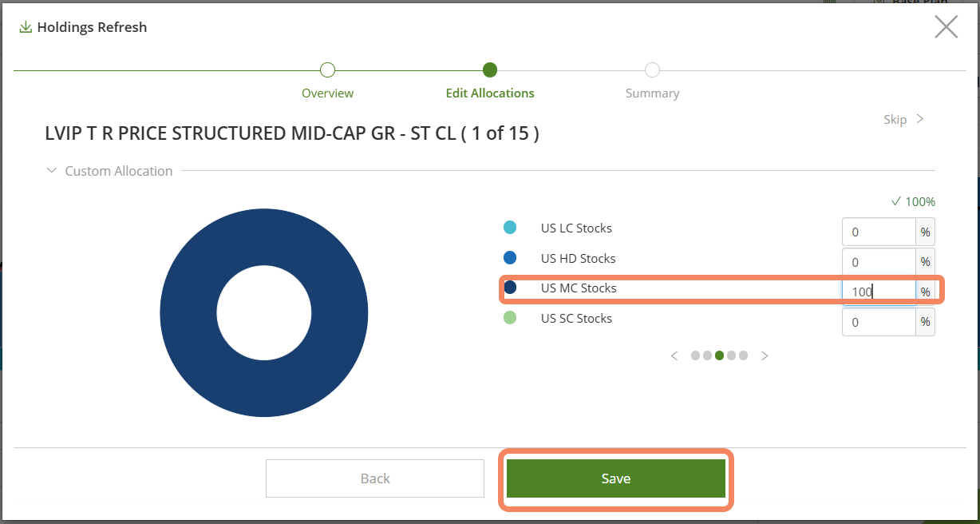This screenshot has height=524, width=980.
Task: Click the Holdings Refresh title text
Action: click(92, 27)
